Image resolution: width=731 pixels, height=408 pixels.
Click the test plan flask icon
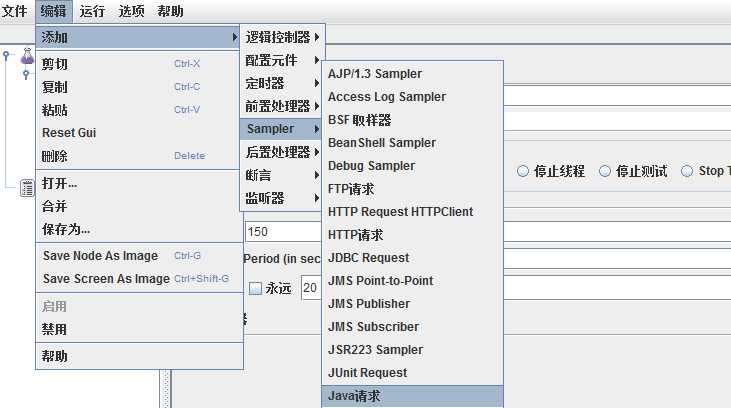27,56
